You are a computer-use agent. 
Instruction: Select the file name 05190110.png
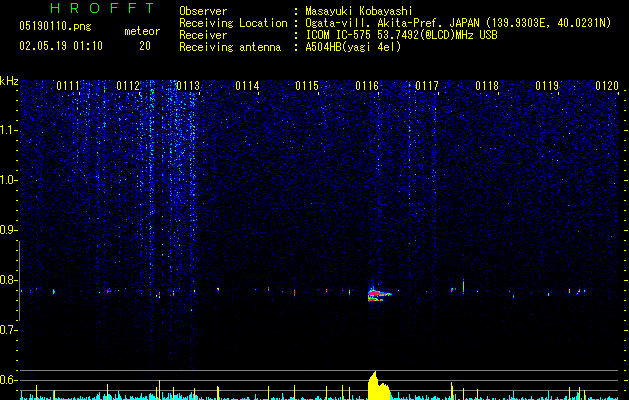tap(55, 26)
